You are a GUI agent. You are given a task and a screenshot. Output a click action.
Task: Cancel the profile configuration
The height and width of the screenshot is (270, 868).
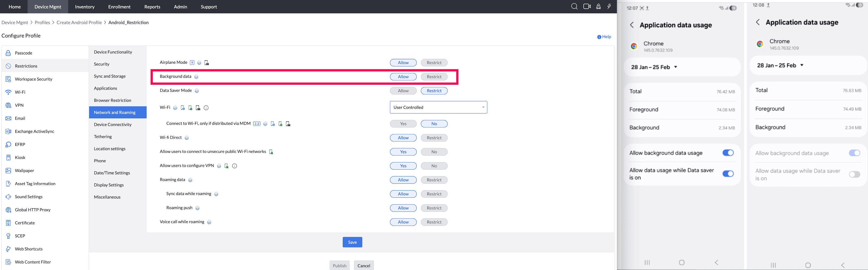point(364,266)
